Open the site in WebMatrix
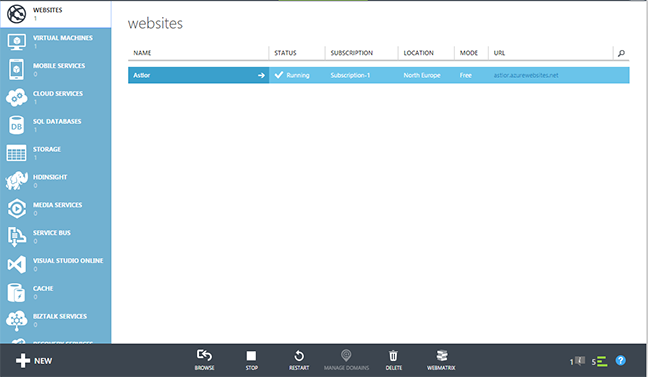Image resolution: width=648 pixels, height=377 pixels. (441, 360)
